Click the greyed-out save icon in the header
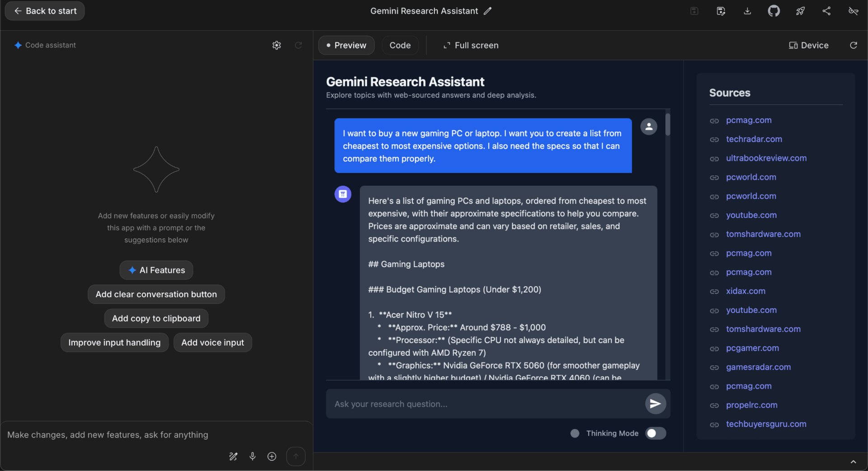Viewport: 868px width, 471px height. point(694,11)
